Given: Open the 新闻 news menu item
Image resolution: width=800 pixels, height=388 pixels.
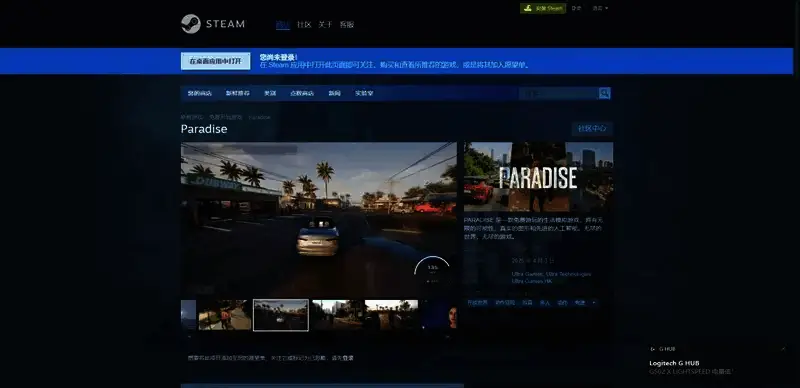Looking at the screenshot, I should [334, 93].
